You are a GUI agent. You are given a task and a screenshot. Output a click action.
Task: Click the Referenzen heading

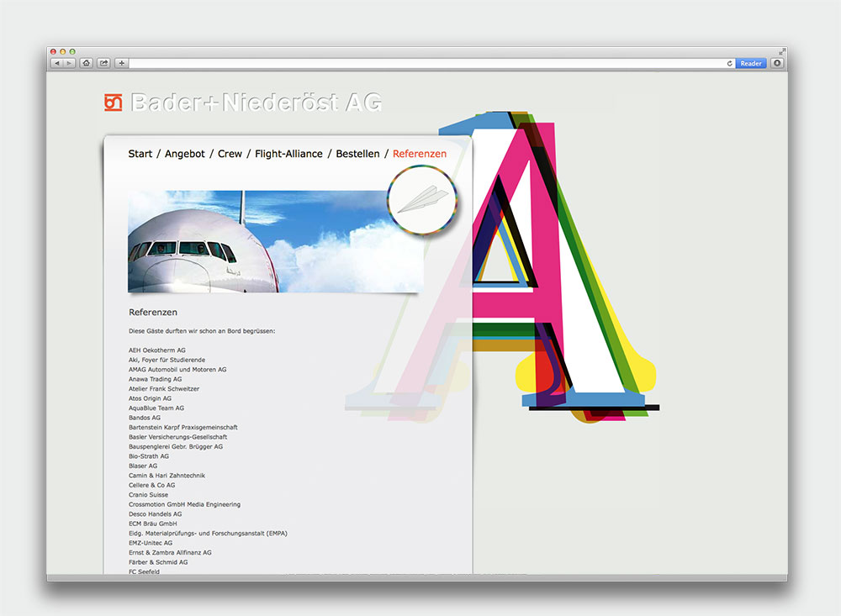[x=153, y=312]
